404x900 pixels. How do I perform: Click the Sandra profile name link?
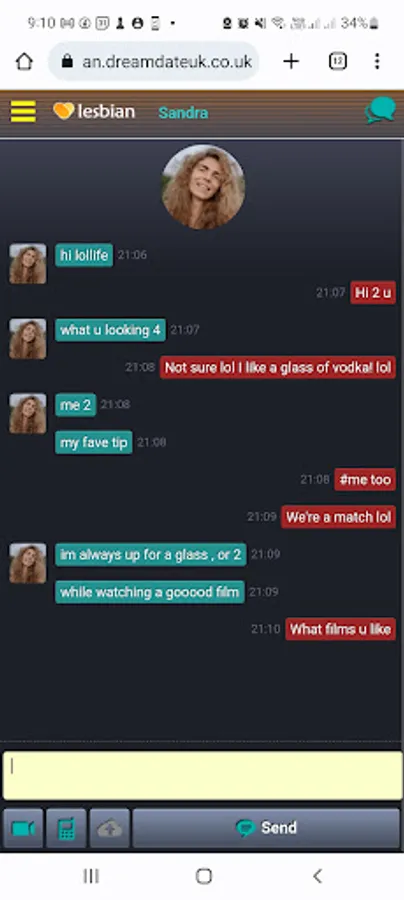click(183, 112)
